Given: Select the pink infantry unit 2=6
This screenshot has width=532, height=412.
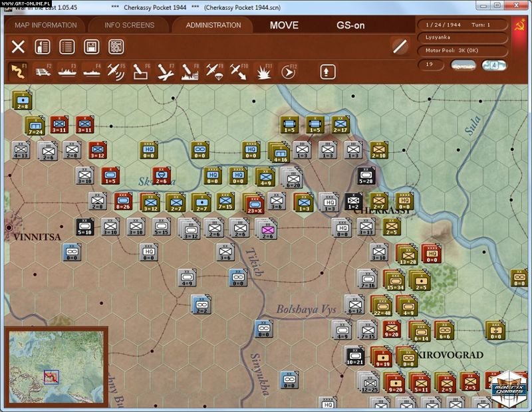Looking at the screenshot, I should 267,229.
